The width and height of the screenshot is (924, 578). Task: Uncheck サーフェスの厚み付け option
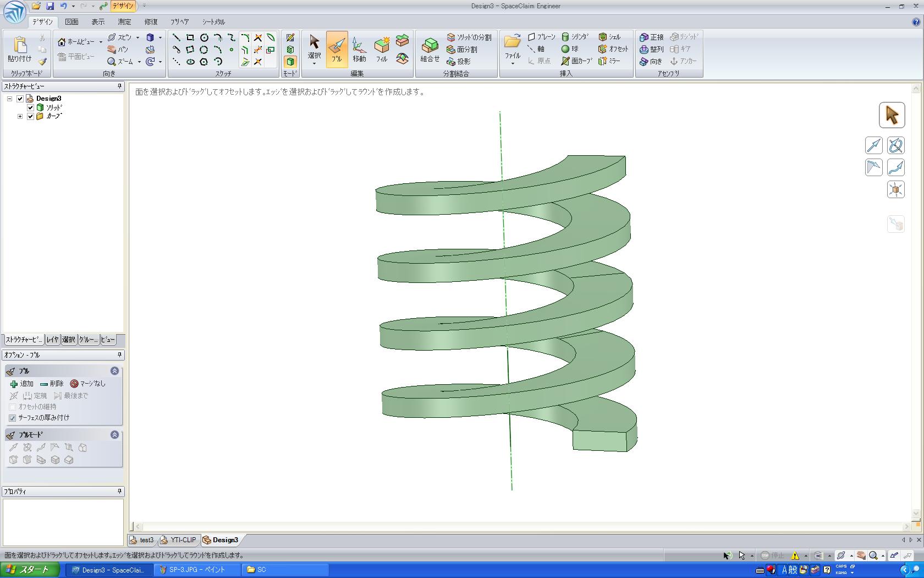pos(12,418)
